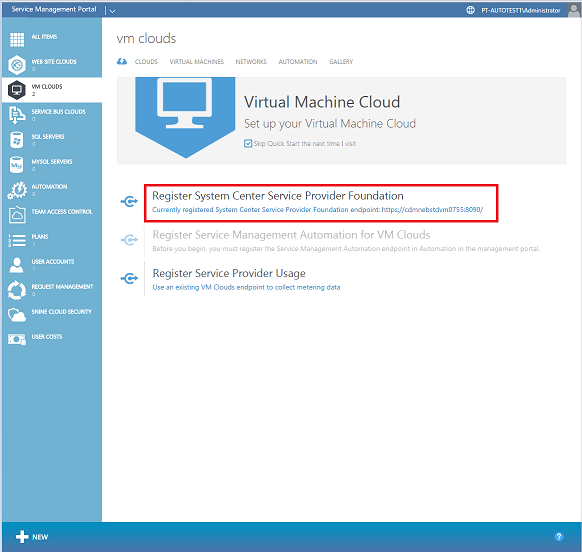Click the 'Virtual Machine Cloud' banner title
Image resolution: width=582 pixels, height=552 pixels.
point(322,102)
